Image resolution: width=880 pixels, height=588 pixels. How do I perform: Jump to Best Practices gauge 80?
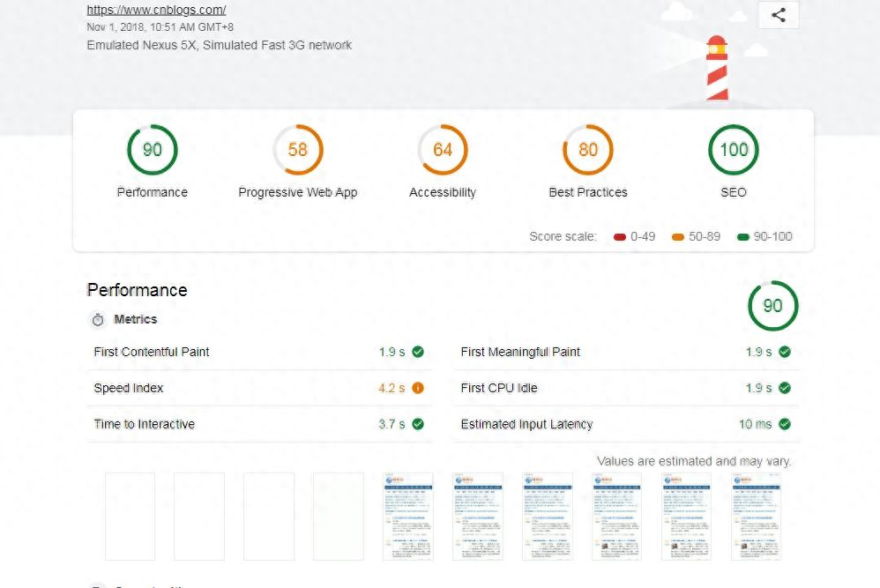point(588,150)
